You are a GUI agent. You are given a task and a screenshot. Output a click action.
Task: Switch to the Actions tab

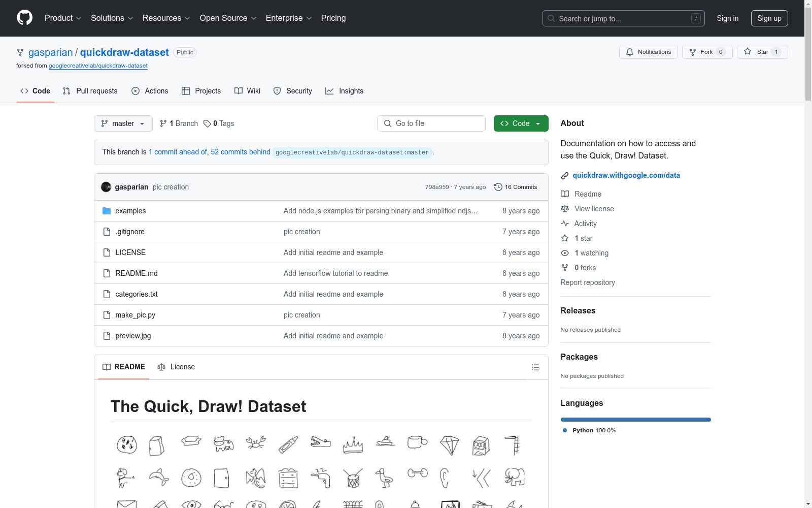150,91
